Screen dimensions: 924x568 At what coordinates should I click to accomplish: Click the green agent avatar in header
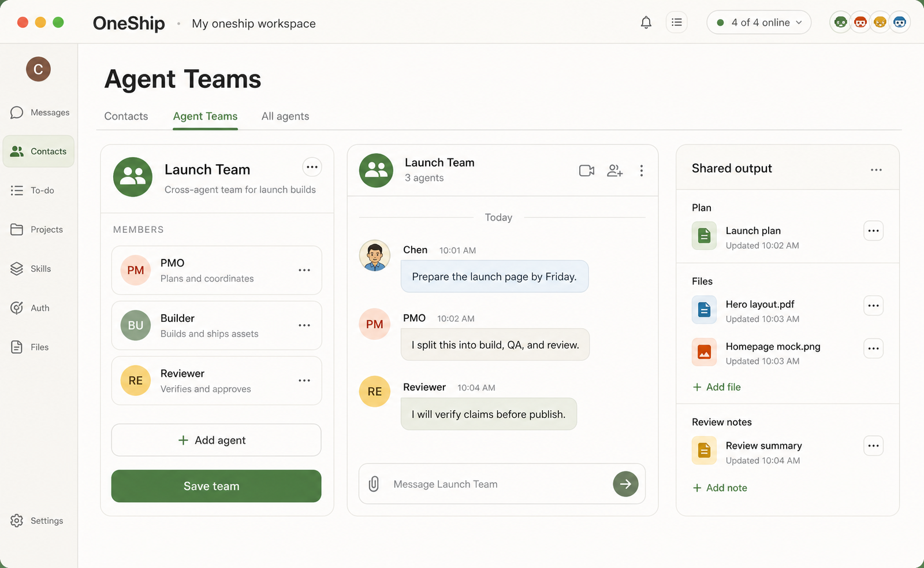point(841,23)
